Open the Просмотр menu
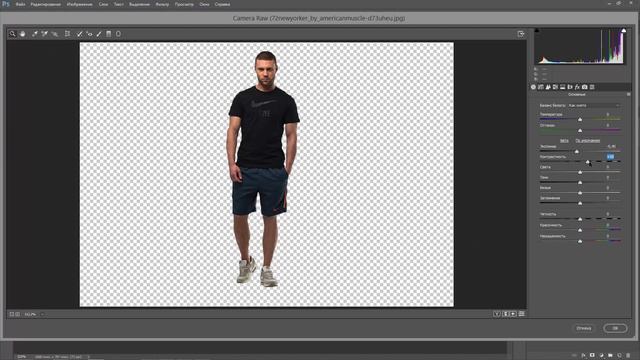 (184, 4)
